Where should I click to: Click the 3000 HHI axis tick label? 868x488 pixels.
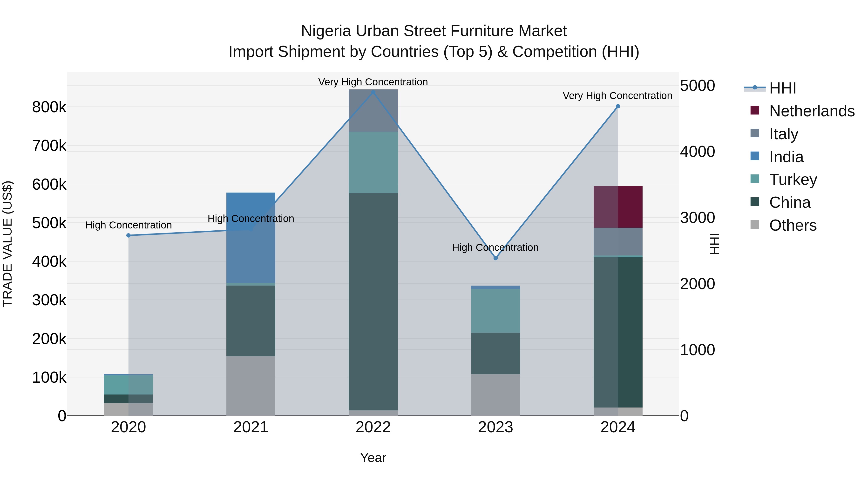click(x=698, y=218)
